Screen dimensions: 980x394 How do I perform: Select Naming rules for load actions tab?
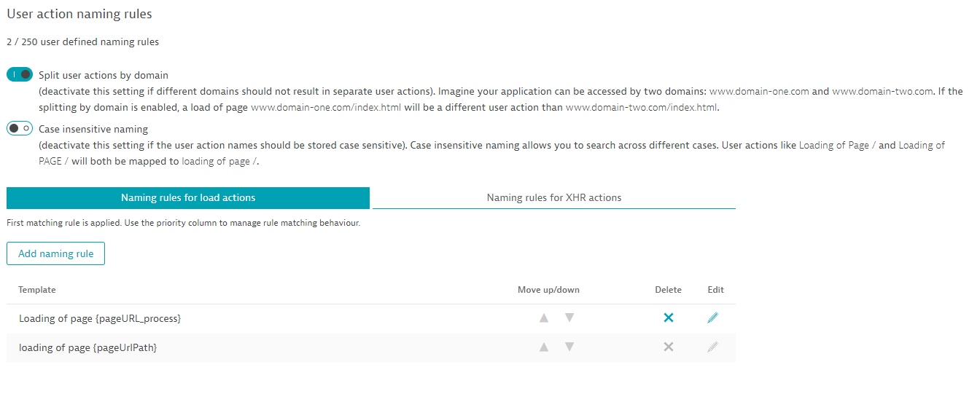(188, 197)
